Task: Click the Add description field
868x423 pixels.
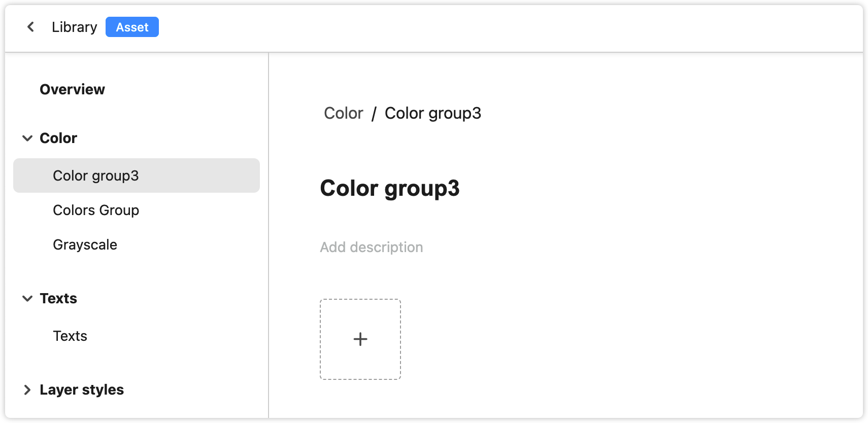Action: pos(372,247)
